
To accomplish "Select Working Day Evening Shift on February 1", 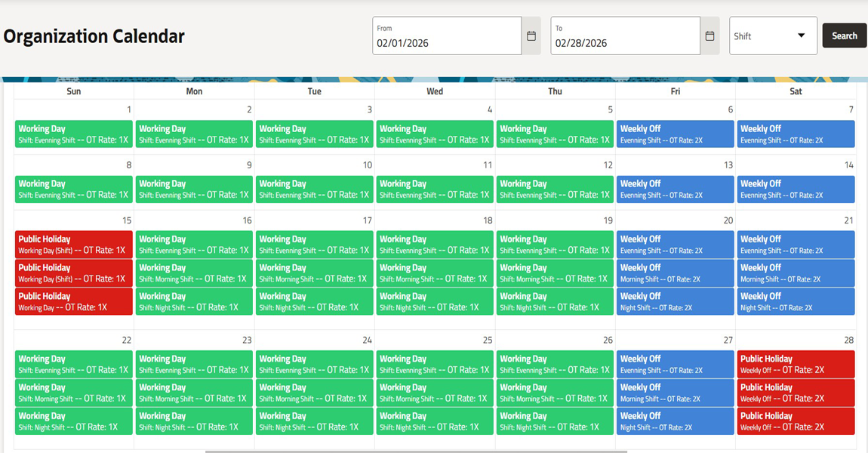I will (73, 134).
